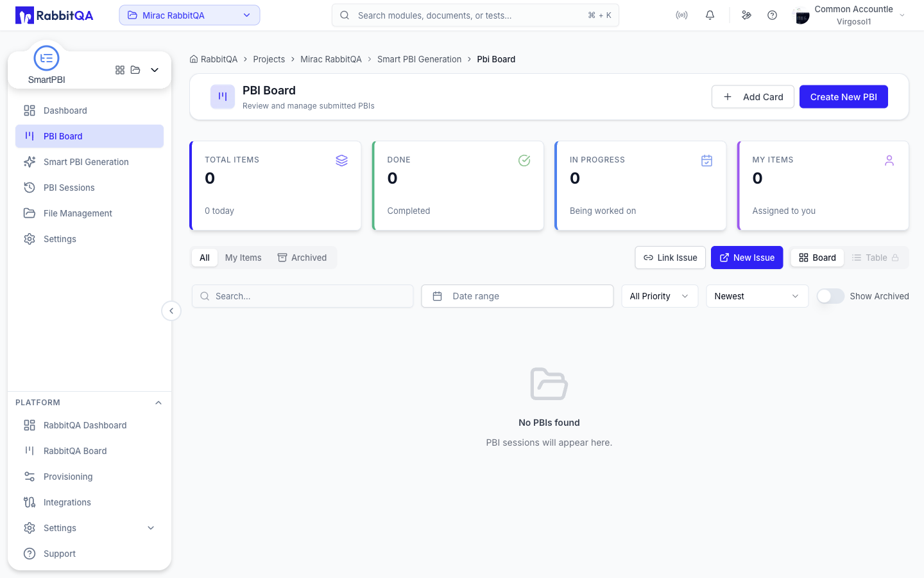Open the broadcast signal icon in header
Screen dimensions: 924x578
pyautogui.click(x=681, y=15)
